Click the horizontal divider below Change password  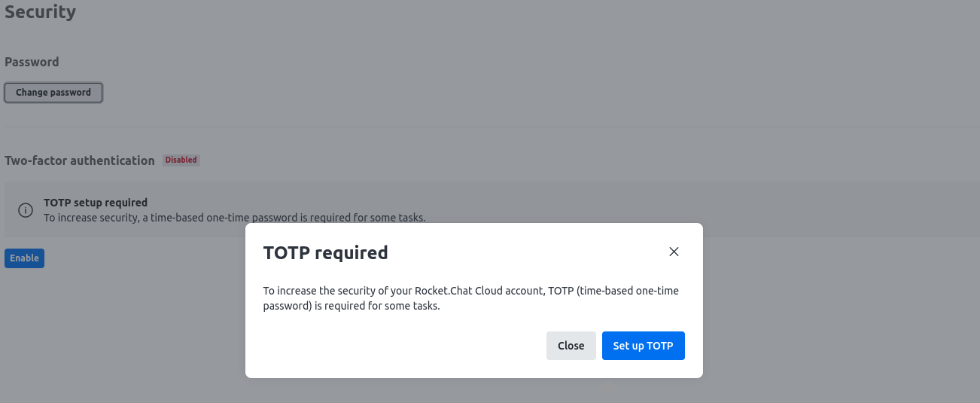490,127
